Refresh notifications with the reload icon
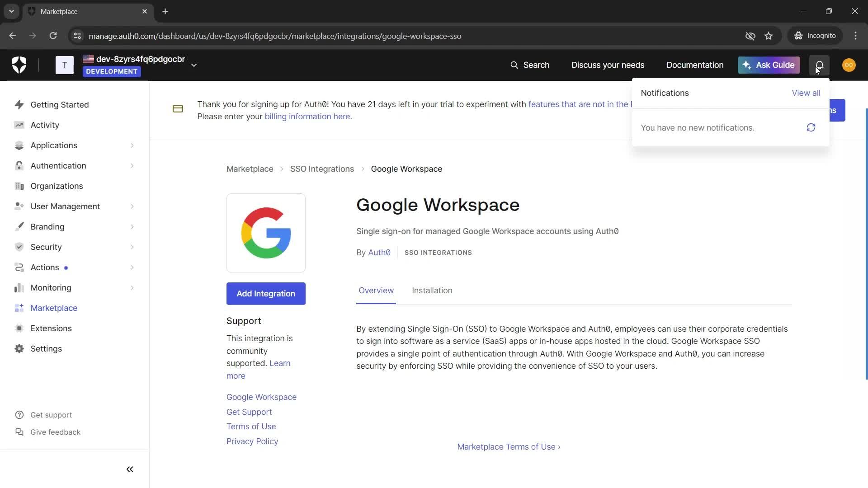The width and height of the screenshot is (868, 488). (811, 128)
